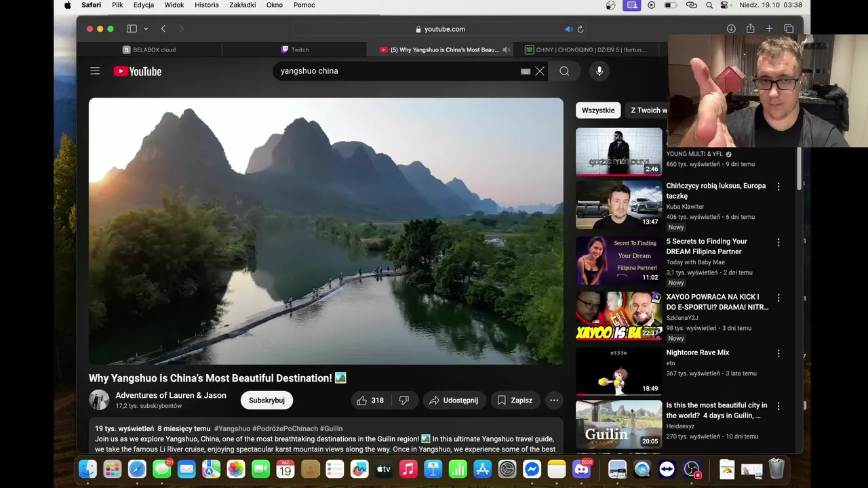The width and height of the screenshot is (868, 488).
Task: Open Discord from the Dock
Action: pos(582,468)
